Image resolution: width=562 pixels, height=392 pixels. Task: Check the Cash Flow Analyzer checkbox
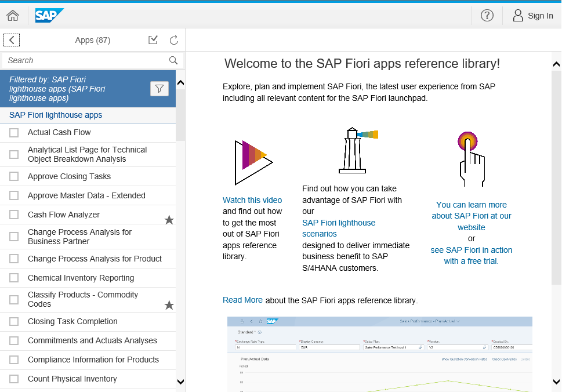(14, 215)
